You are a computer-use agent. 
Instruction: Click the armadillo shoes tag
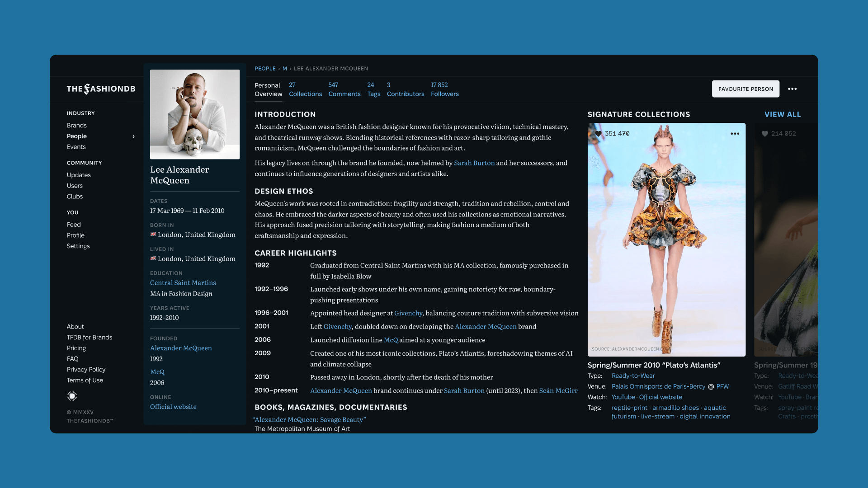click(675, 408)
